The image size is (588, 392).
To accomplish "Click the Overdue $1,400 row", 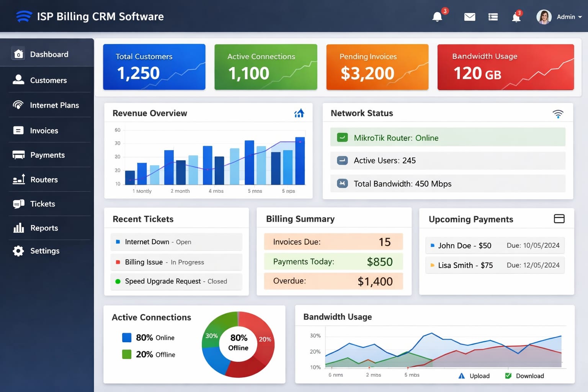I will click(x=333, y=281).
